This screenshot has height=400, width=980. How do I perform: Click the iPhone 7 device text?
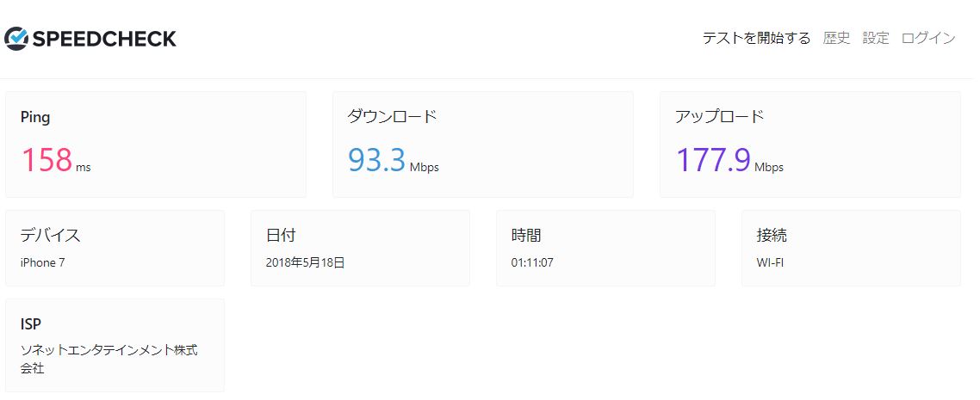pos(42,262)
